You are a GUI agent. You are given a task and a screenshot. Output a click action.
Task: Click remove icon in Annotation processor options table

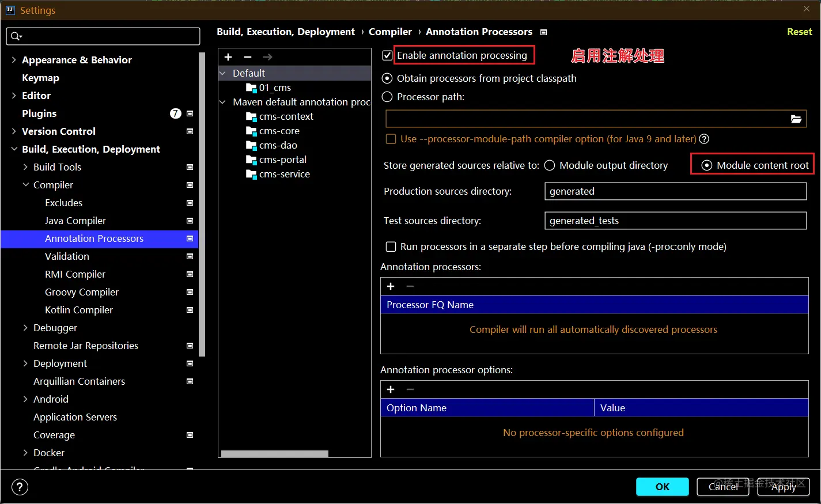[410, 389]
